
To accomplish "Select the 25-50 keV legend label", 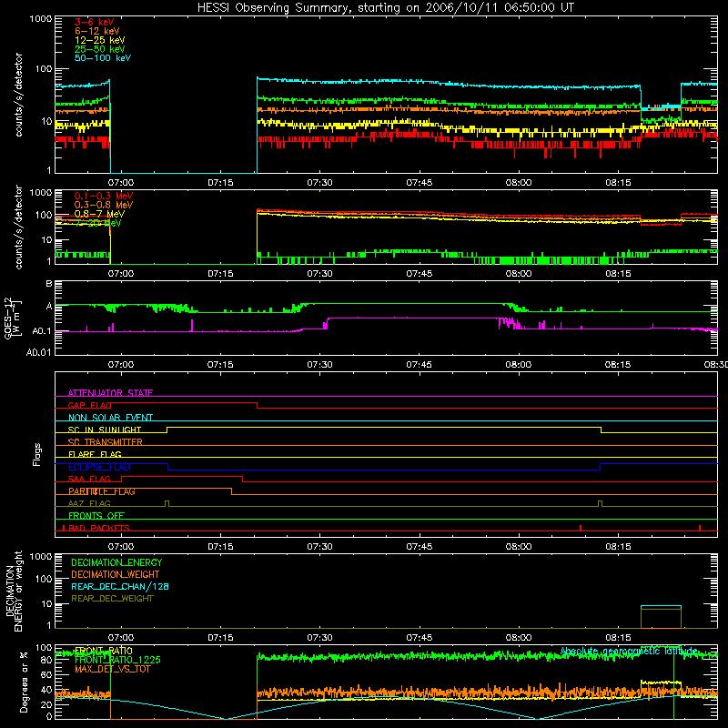I will pyautogui.click(x=99, y=49).
